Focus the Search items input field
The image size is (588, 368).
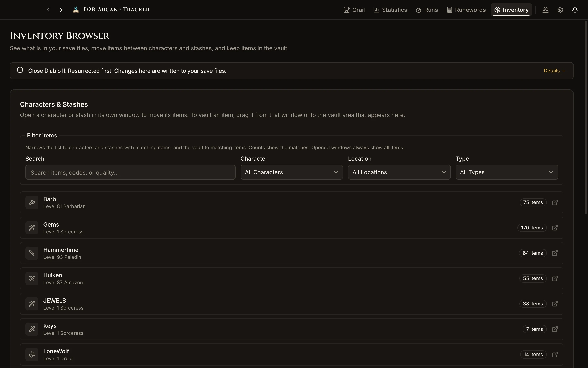click(130, 172)
